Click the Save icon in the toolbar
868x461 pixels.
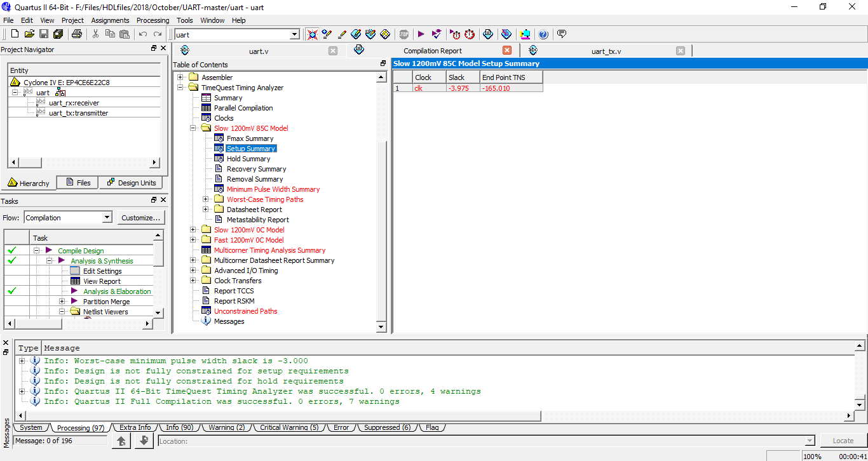(44, 34)
